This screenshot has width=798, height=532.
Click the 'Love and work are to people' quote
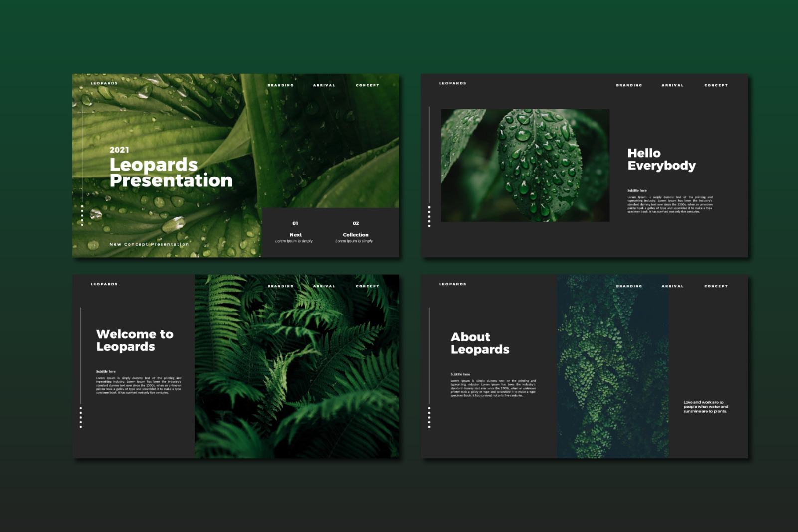705,407
